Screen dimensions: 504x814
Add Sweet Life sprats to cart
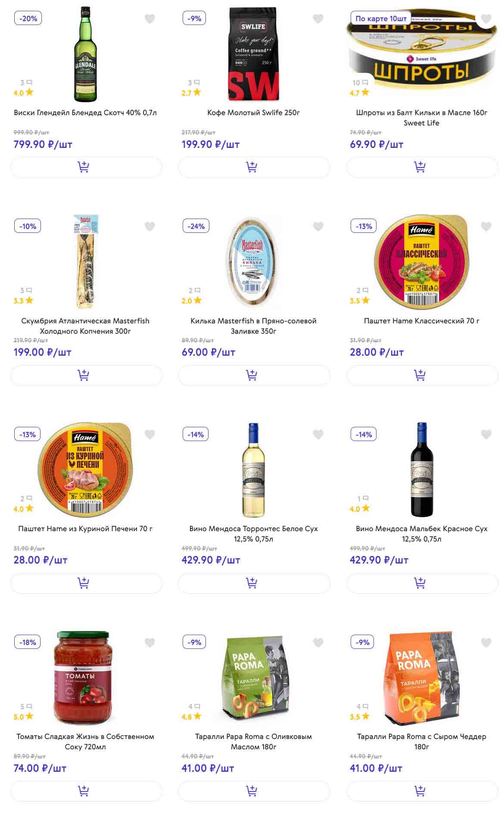coord(422,167)
